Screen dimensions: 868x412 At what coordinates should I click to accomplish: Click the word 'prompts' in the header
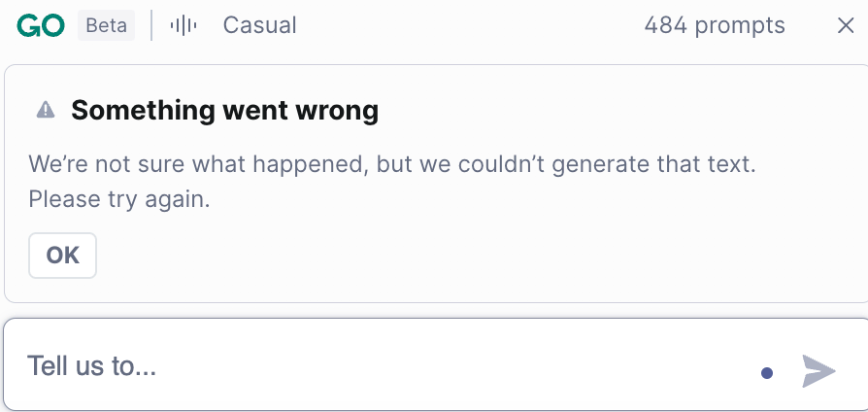pyautogui.click(x=741, y=25)
